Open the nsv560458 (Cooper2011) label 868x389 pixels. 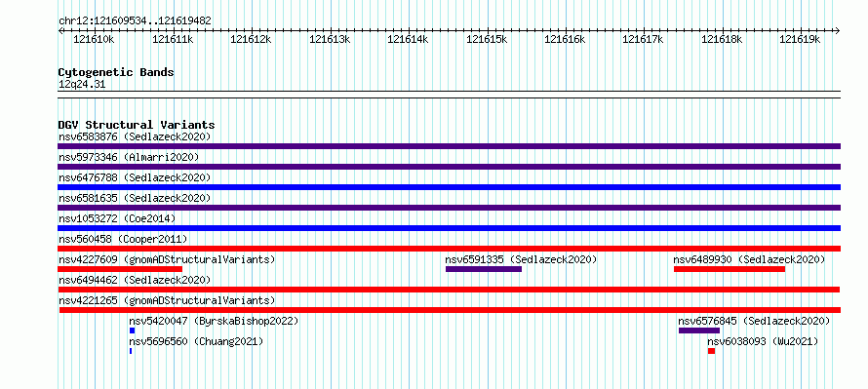point(123,239)
